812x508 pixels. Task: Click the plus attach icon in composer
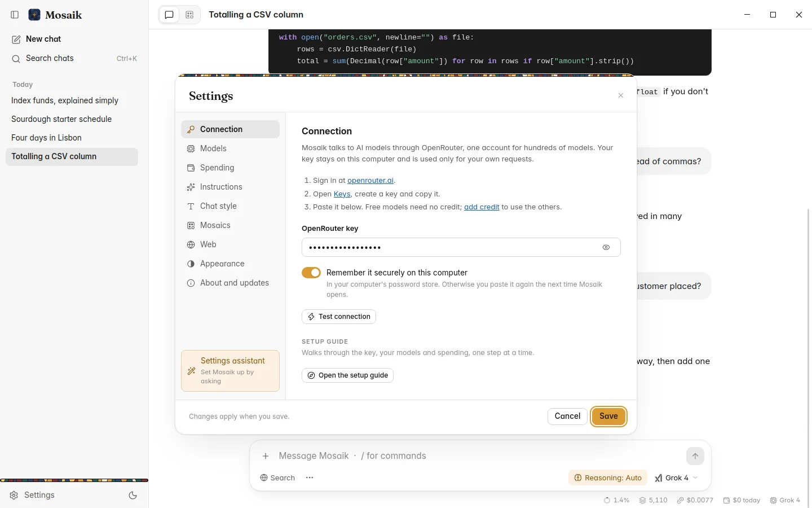[x=266, y=456]
